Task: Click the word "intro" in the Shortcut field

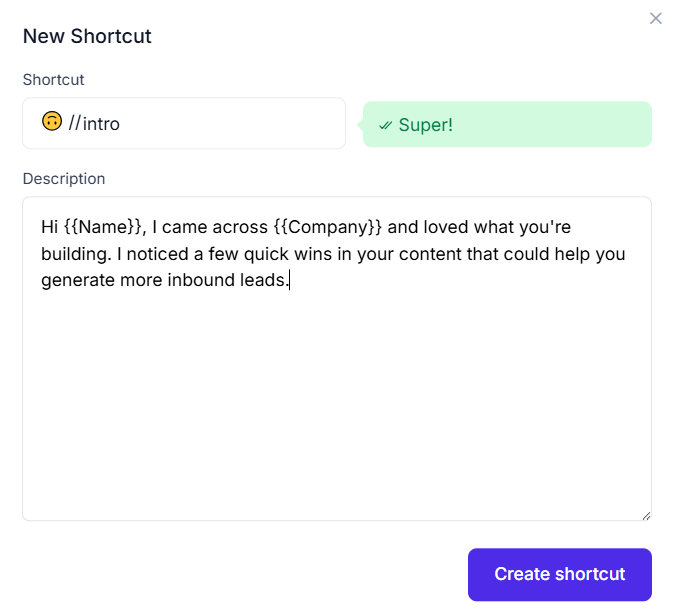Action: pos(101,124)
